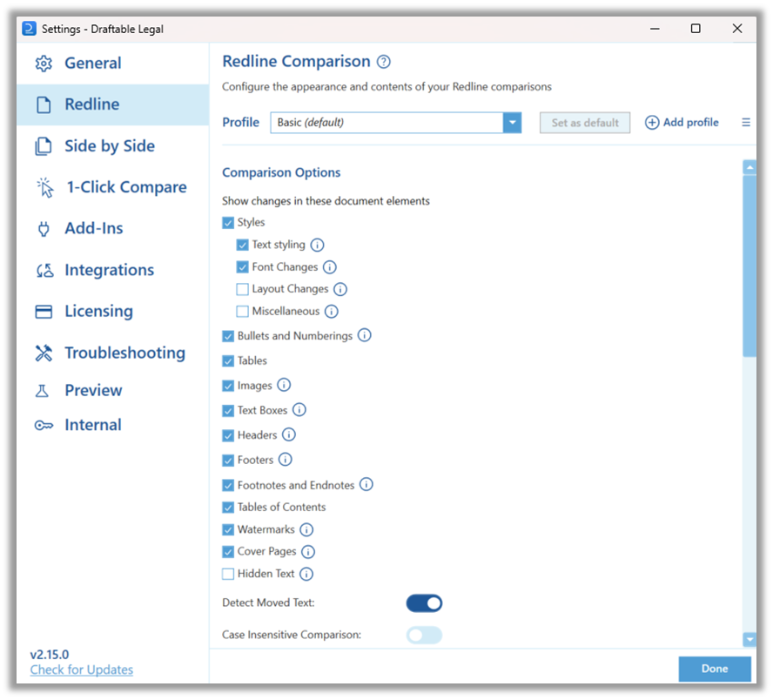Image resolution: width=773 pixels, height=700 pixels.
Task: Click the vertical scrollbar thumb
Action: point(749,266)
